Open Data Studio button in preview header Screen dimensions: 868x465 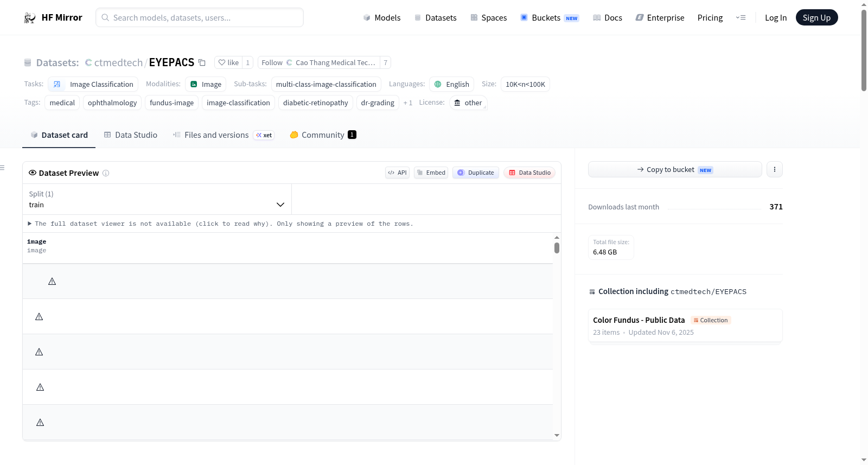(x=529, y=173)
